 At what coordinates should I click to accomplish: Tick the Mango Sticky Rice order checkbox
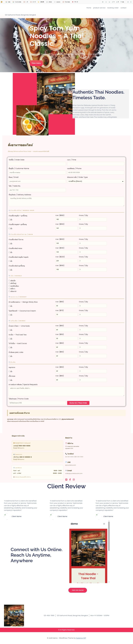coord(10,306)
